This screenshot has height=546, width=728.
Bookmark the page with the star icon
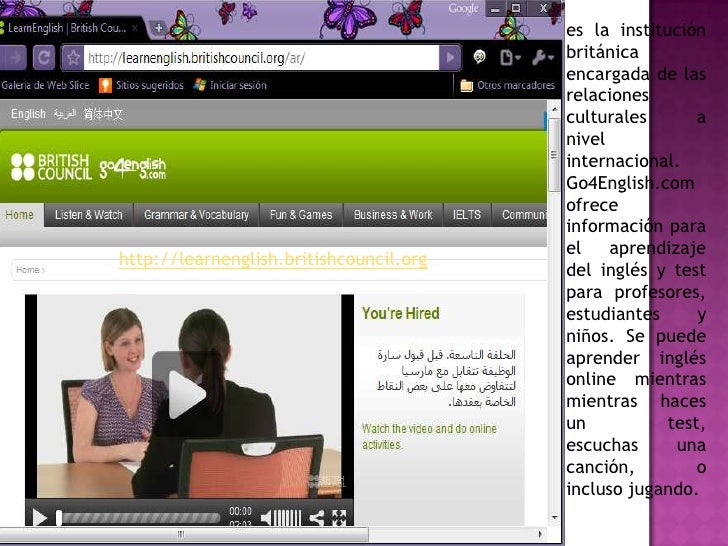[73, 58]
